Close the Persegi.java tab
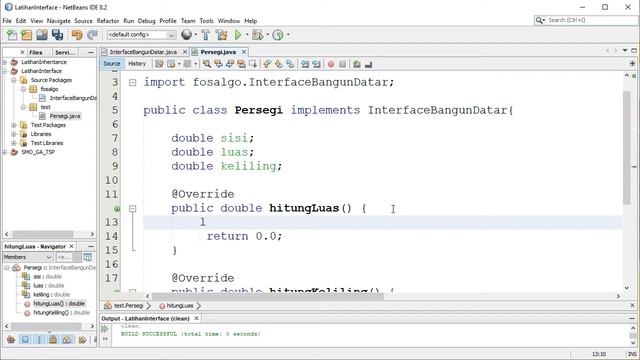The height and width of the screenshot is (360, 640). tap(244, 52)
